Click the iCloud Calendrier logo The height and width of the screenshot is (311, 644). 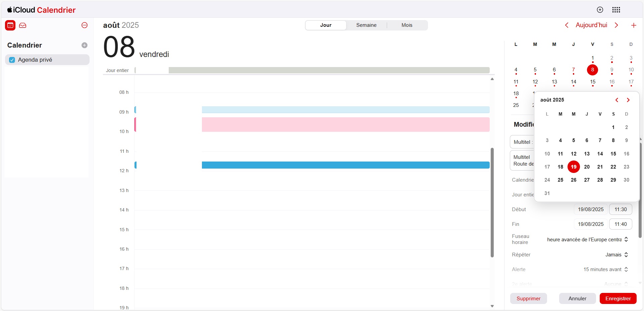coord(41,10)
